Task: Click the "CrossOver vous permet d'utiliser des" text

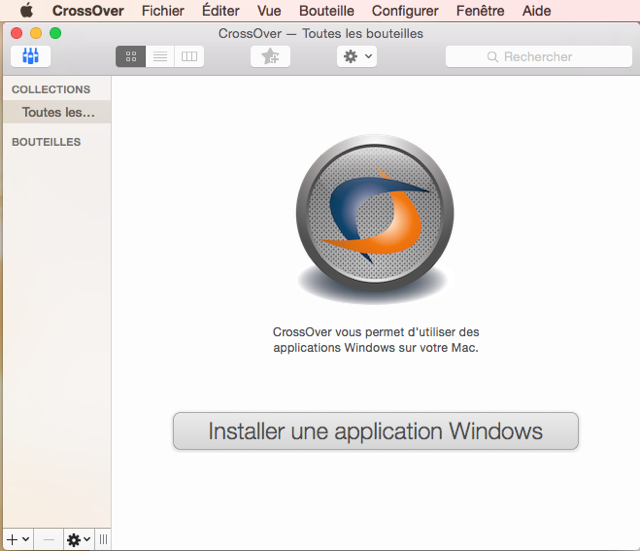Action: (376, 332)
